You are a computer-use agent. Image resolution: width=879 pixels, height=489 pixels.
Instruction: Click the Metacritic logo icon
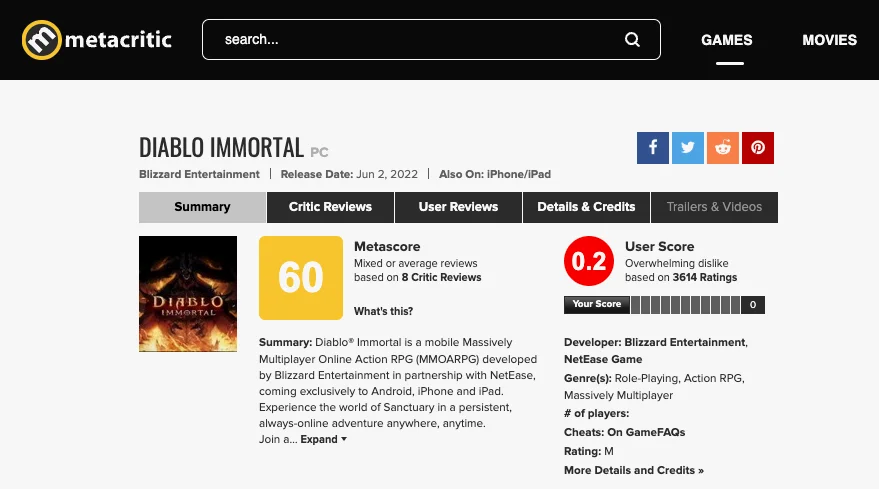41,40
